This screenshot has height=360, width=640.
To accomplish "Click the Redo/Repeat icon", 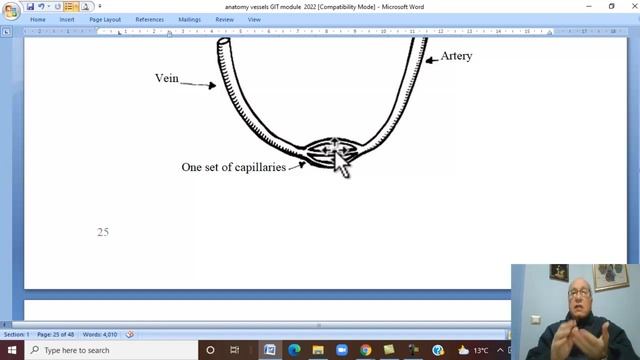I will (57, 7).
